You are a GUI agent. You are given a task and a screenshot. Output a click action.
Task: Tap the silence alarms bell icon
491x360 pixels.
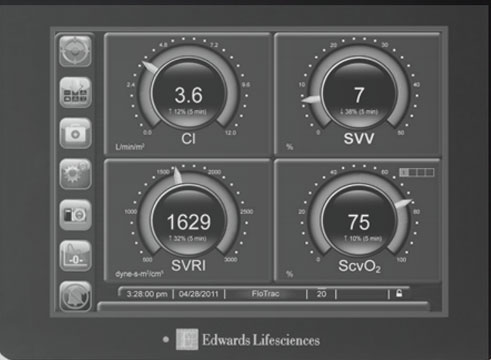(75, 296)
